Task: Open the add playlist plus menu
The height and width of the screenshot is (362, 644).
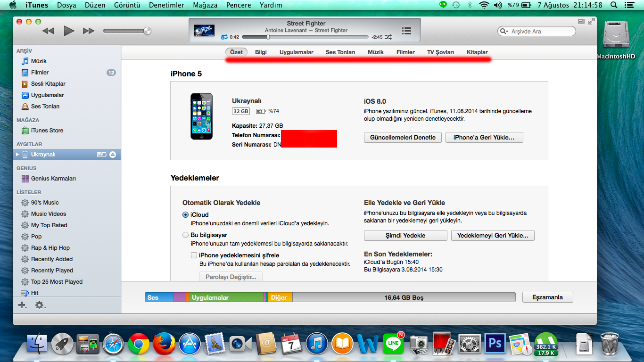Action: click(22, 305)
